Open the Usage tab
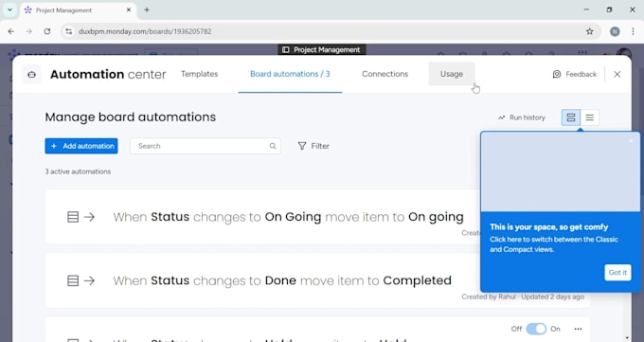Screen dimensions: 644x342 click(x=452, y=74)
